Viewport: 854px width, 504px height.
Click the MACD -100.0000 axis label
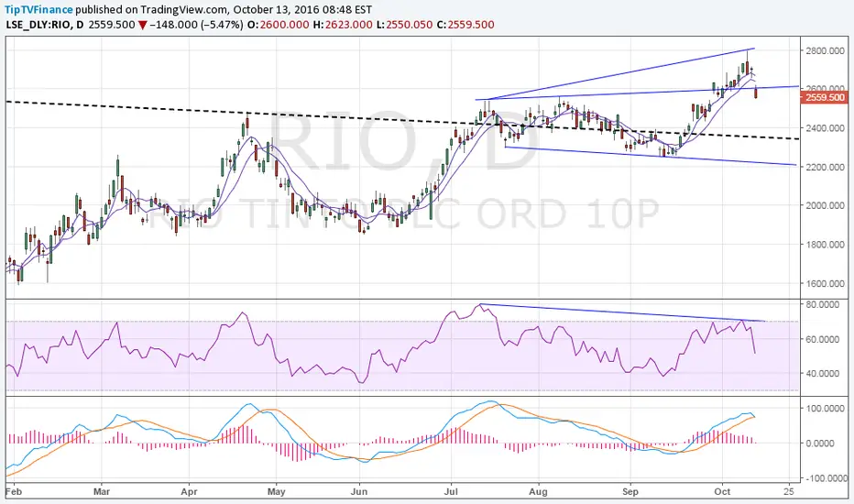pos(825,478)
